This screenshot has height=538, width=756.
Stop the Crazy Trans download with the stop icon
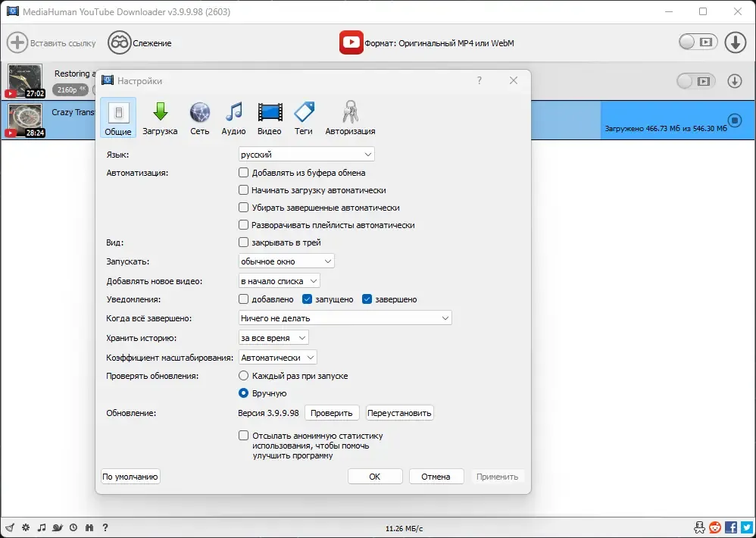[x=734, y=120]
